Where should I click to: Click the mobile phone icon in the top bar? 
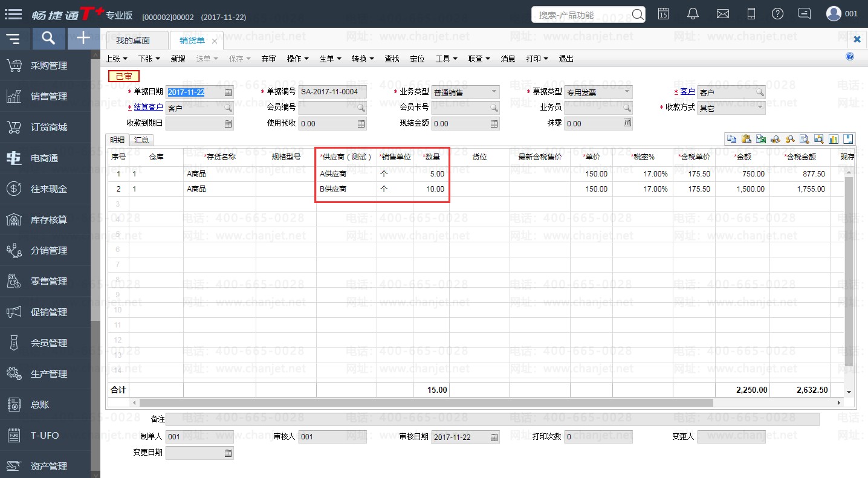751,14
